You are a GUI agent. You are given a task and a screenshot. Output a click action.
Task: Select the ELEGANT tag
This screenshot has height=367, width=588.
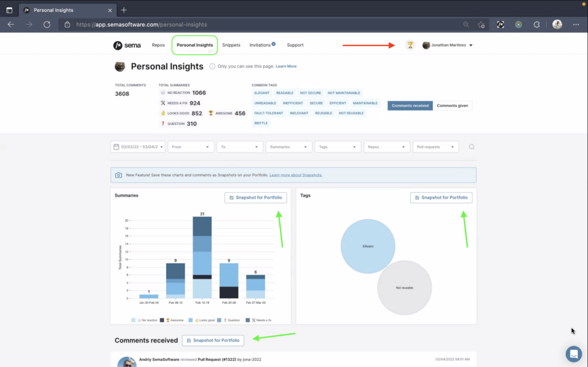pyautogui.click(x=262, y=93)
